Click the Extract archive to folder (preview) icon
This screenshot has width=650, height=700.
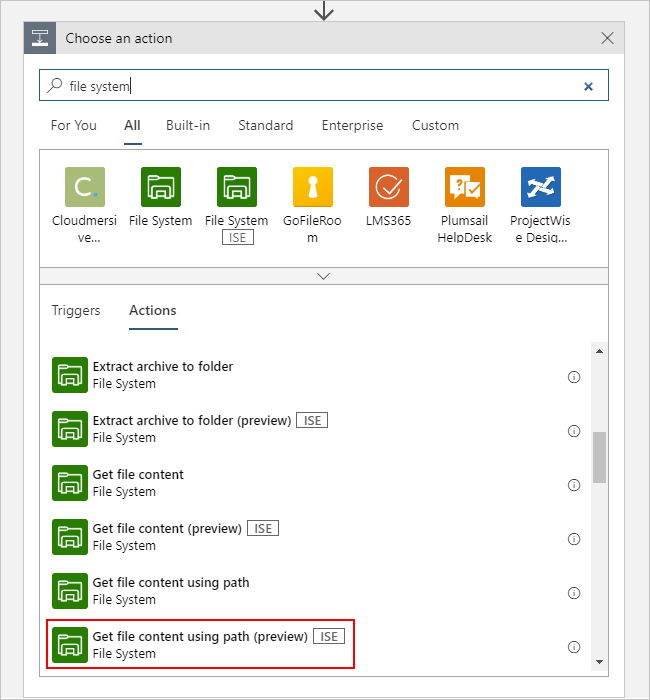click(70, 429)
